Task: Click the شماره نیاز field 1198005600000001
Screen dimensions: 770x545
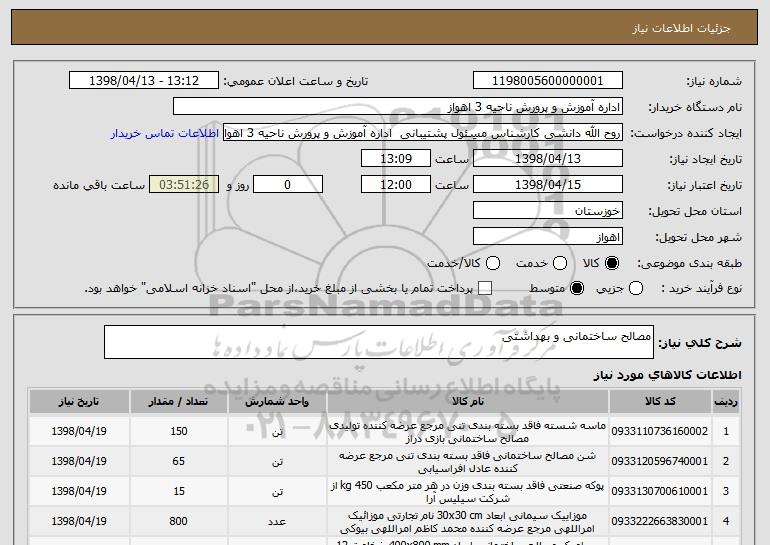Action: click(x=548, y=81)
